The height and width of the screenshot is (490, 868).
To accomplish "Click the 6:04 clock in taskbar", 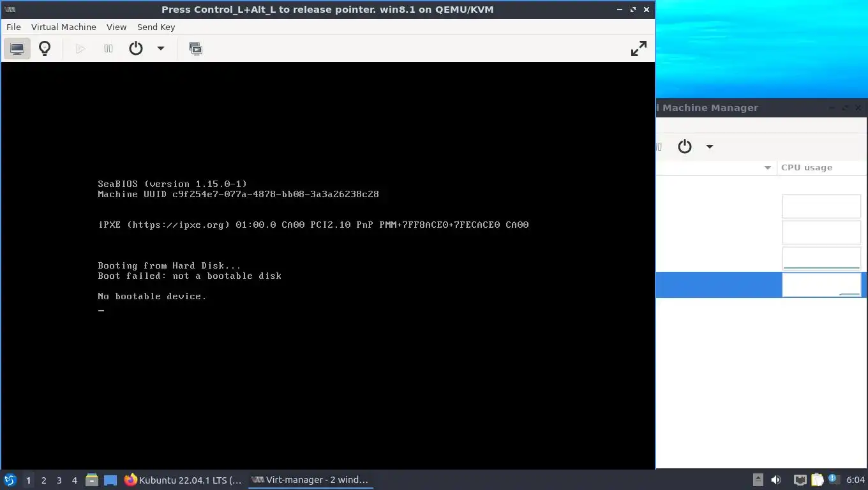I will click(x=855, y=480).
